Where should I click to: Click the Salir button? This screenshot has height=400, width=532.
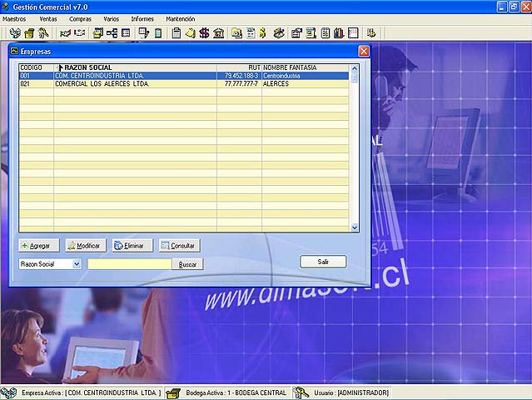coord(323,262)
